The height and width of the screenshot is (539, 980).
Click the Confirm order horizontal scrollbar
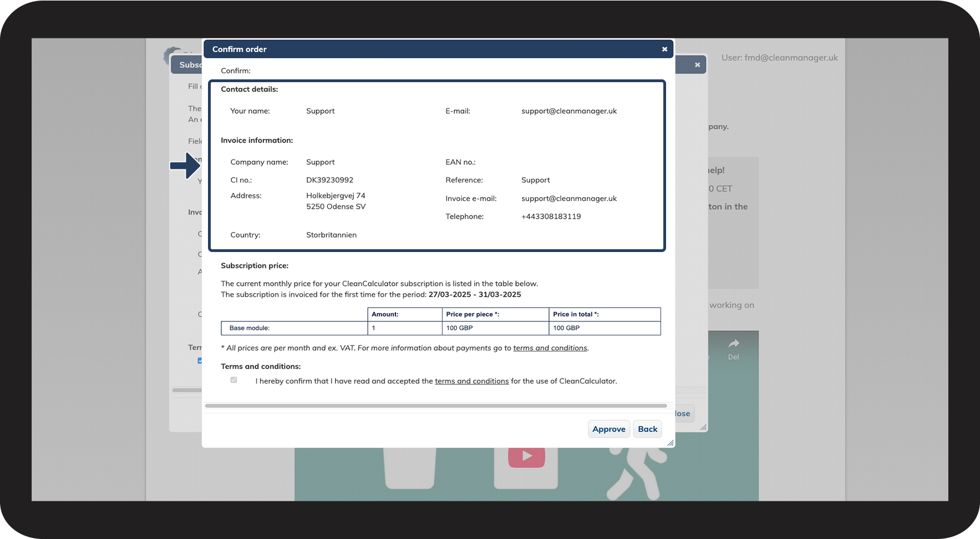pyautogui.click(x=435, y=406)
